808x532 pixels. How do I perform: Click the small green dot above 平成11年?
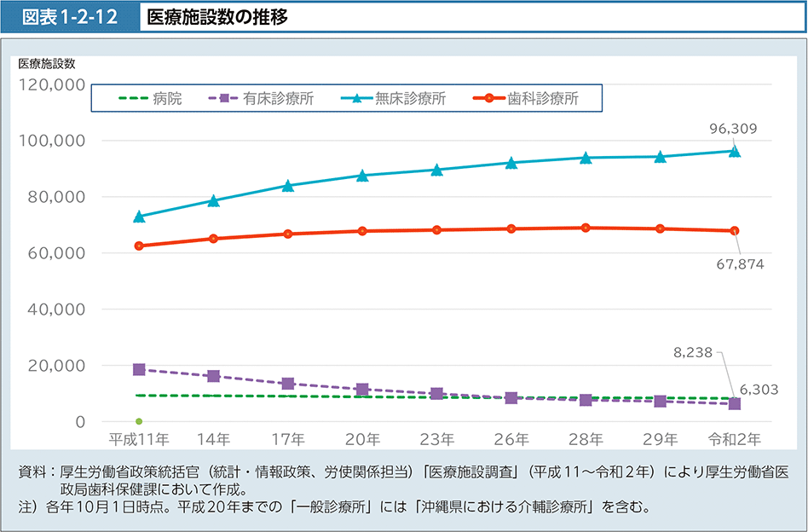[x=139, y=421]
